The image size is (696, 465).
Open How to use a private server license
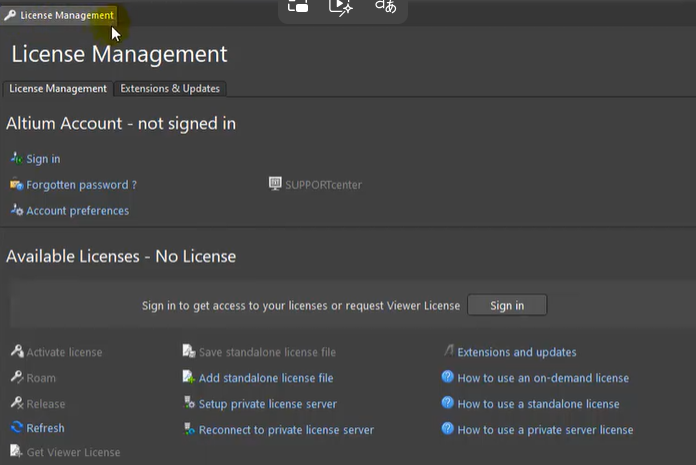point(545,430)
